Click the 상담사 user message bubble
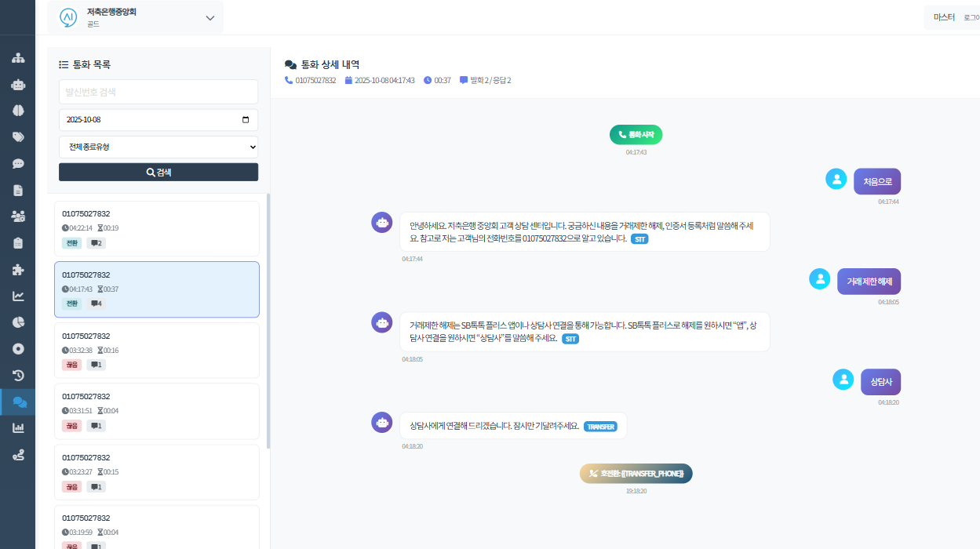 pos(880,382)
